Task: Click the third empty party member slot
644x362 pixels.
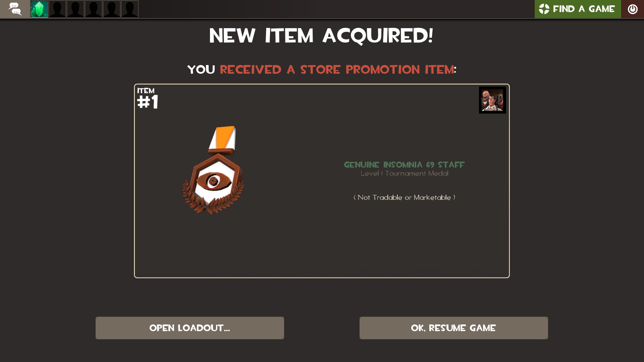Action: 94,9
